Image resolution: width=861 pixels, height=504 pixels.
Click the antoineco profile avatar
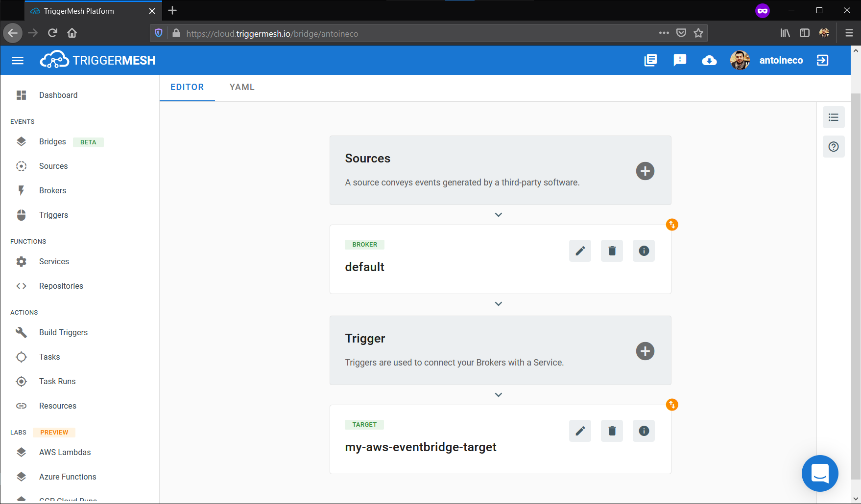[x=740, y=60]
